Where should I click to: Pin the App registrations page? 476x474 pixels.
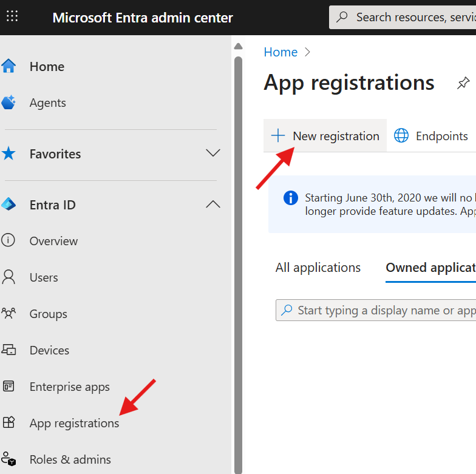tap(463, 83)
